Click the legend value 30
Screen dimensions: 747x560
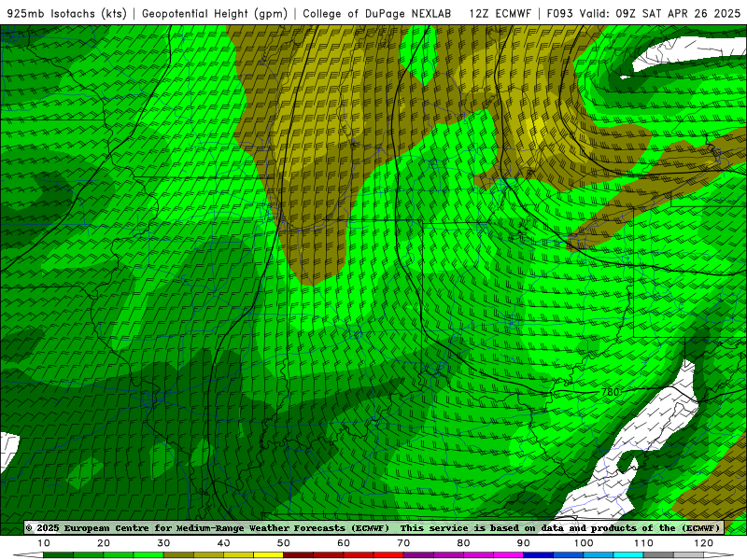click(x=163, y=543)
